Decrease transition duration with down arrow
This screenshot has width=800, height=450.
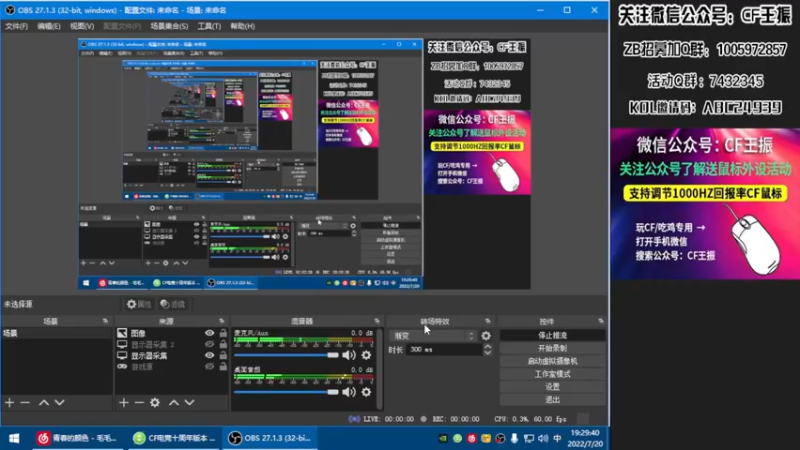[x=487, y=353]
